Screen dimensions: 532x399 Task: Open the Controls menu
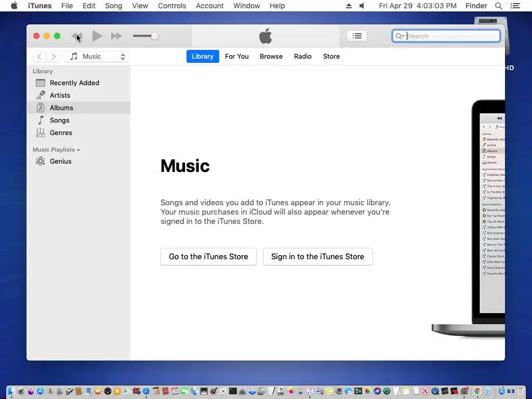(x=172, y=6)
